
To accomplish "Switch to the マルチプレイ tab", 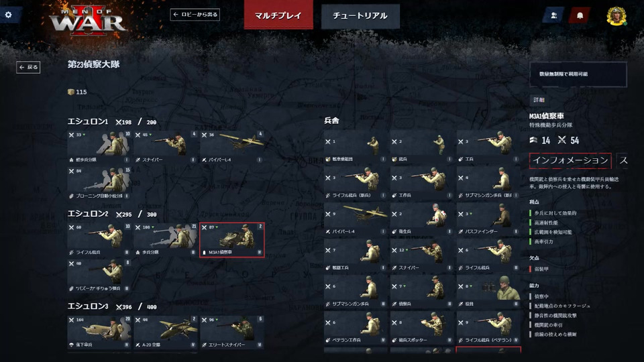I will (278, 15).
